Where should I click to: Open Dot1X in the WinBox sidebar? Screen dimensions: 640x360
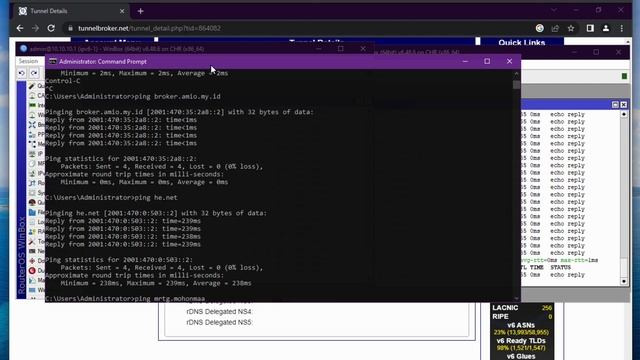36,261
